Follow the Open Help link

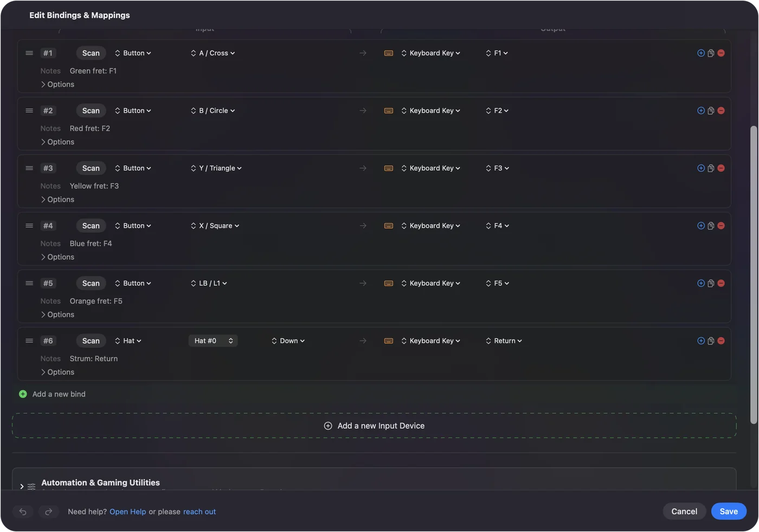click(x=128, y=511)
